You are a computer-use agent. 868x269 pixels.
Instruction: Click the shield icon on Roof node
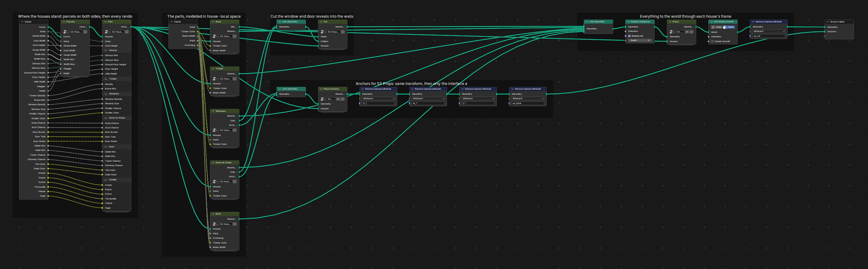(x=234, y=224)
